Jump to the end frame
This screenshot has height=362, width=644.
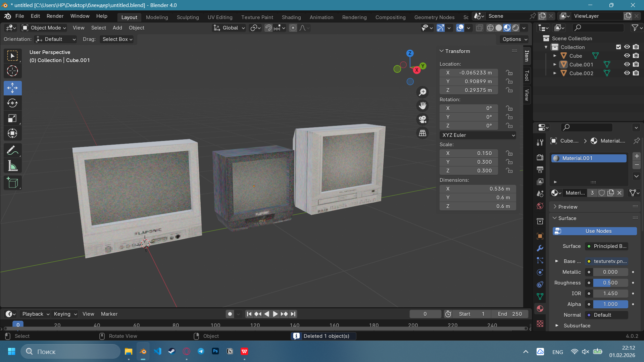pos(293,314)
